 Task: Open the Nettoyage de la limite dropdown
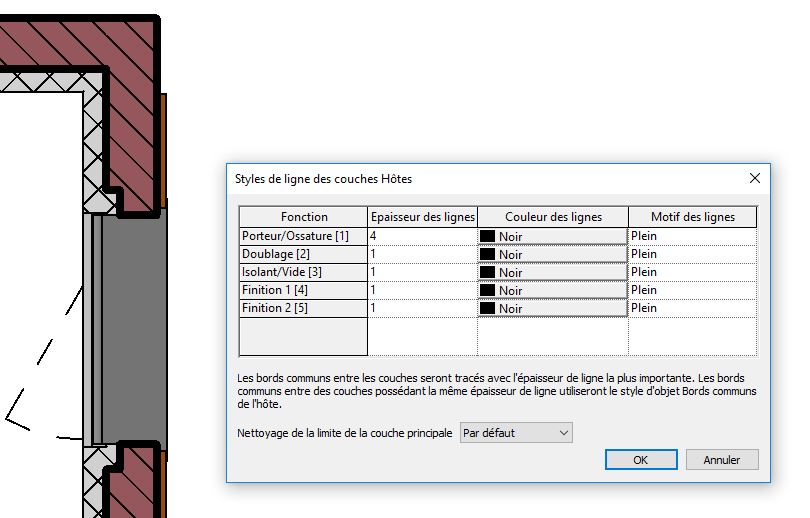click(x=516, y=433)
